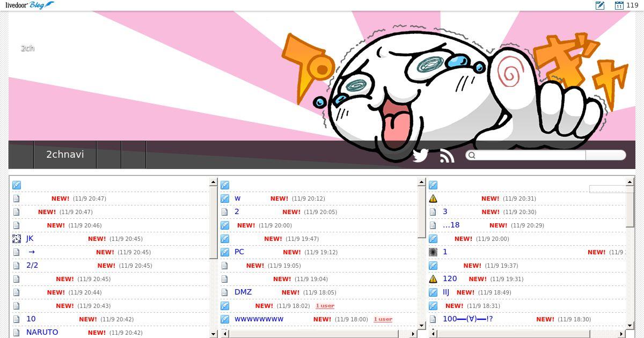The width and height of the screenshot is (644, 338).
Task: Click the right list's horizontal scroll-left arrow
Action: pos(432,334)
